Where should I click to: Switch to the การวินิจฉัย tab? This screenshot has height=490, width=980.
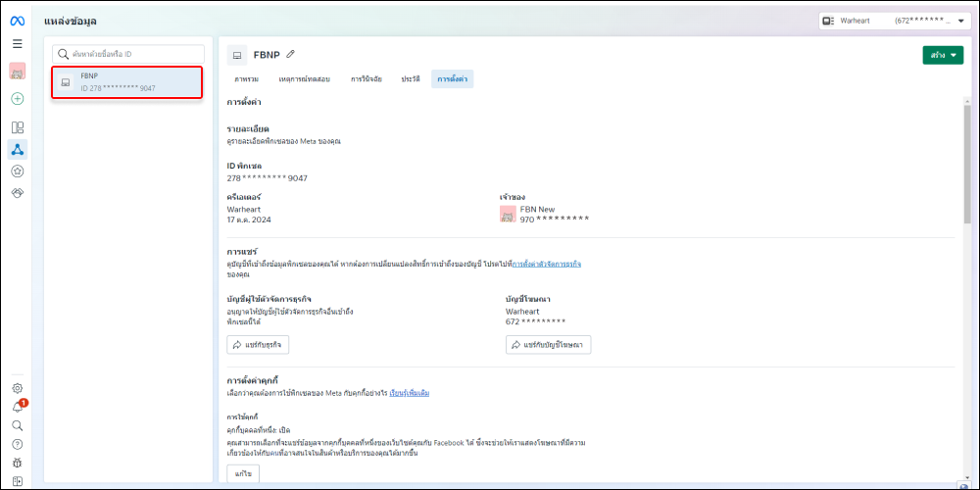(367, 79)
